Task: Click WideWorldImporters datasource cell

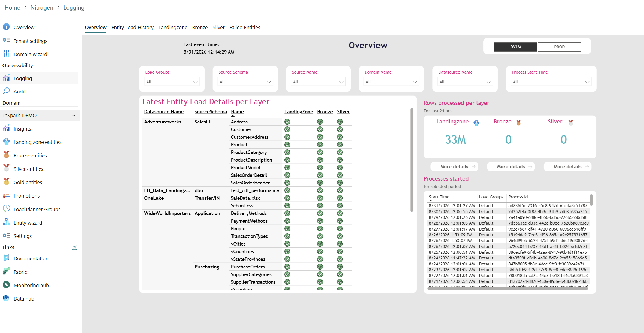Action: click(167, 213)
